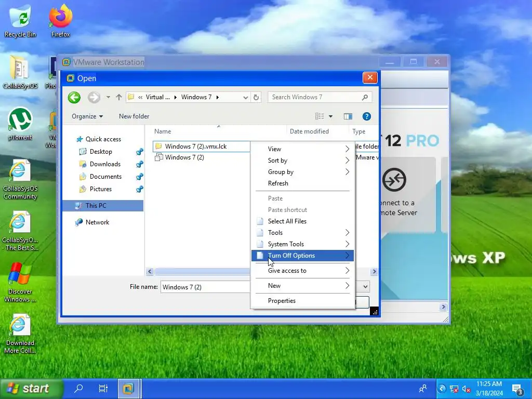Choose Refresh from context menu

(302, 183)
